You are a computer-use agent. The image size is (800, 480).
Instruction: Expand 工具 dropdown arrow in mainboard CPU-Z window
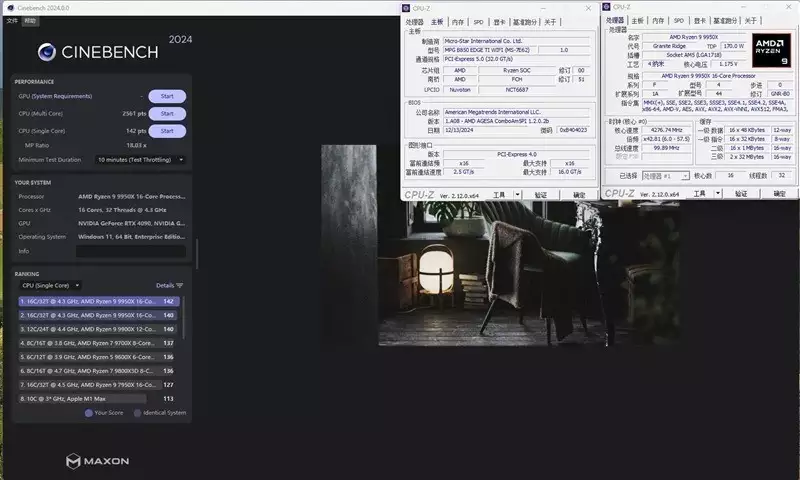coord(517,195)
